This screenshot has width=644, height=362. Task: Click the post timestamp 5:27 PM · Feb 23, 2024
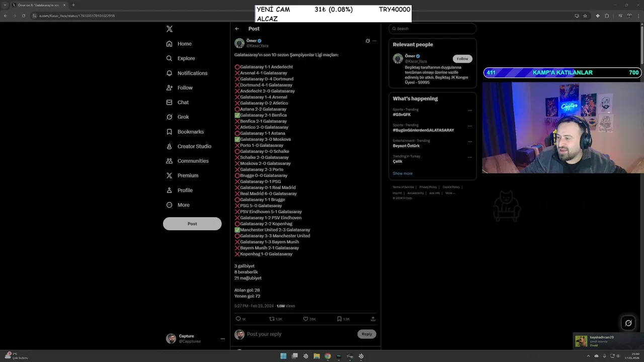tap(254, 306)
